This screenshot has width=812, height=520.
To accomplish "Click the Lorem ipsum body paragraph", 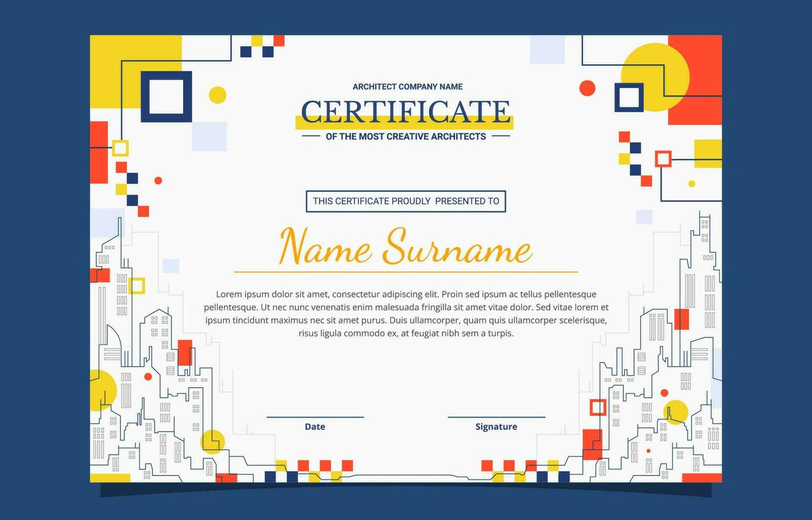I will pyautogui.click(x=406, y=314).
